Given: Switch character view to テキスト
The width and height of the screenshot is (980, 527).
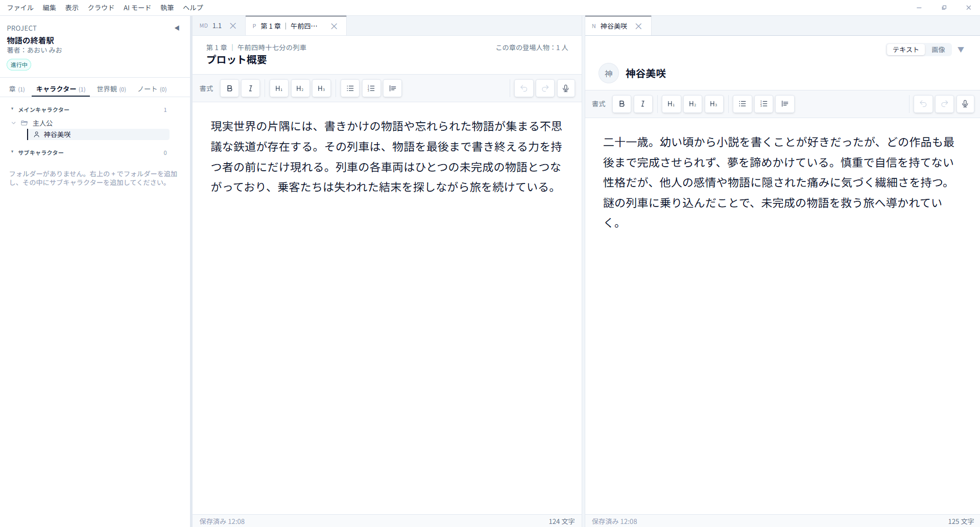Looking at the screenshot, I should 906,50.
